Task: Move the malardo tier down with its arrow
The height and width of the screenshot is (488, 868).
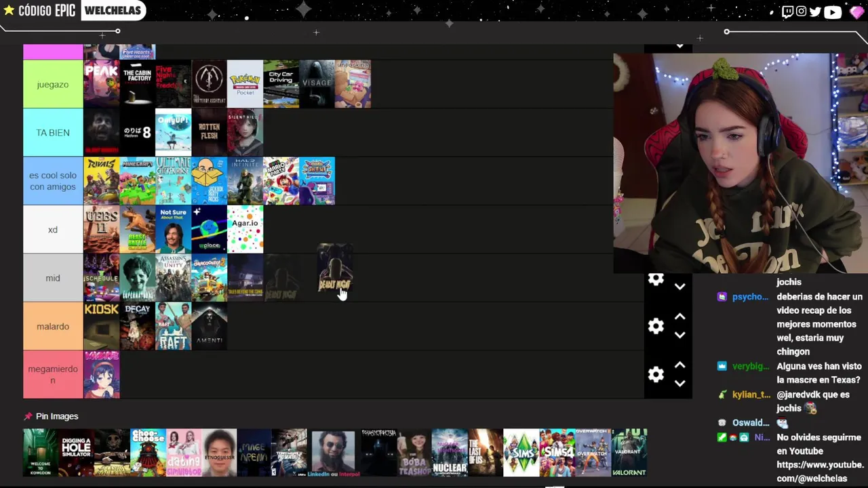Action: (679, 335)
